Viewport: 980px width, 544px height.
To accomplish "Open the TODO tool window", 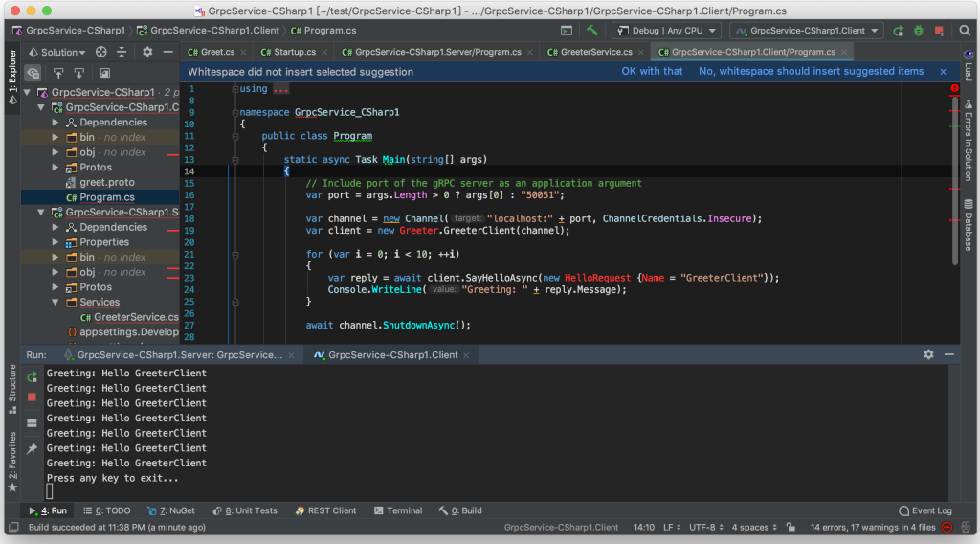I will [107, 510].
